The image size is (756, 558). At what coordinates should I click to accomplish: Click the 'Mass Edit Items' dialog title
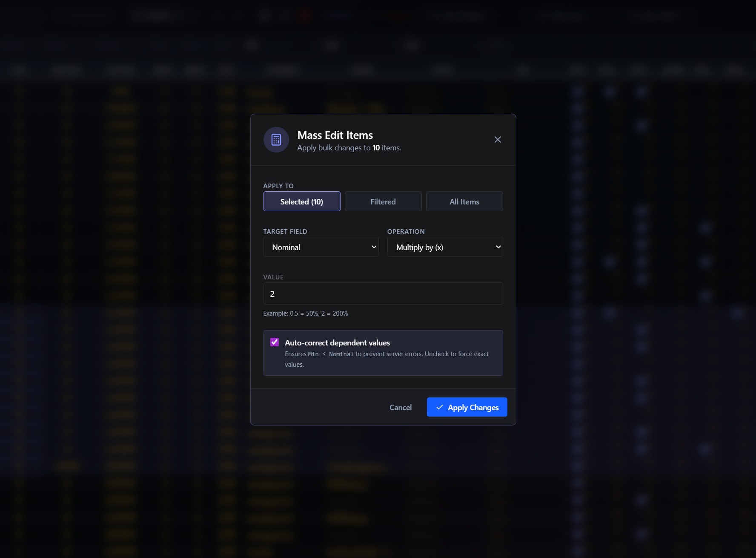[x=335, y=135]
